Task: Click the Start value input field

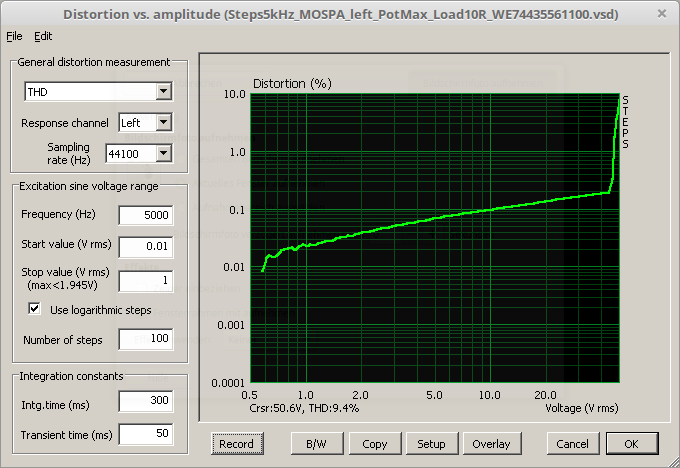Action: [x=146, y=246]
